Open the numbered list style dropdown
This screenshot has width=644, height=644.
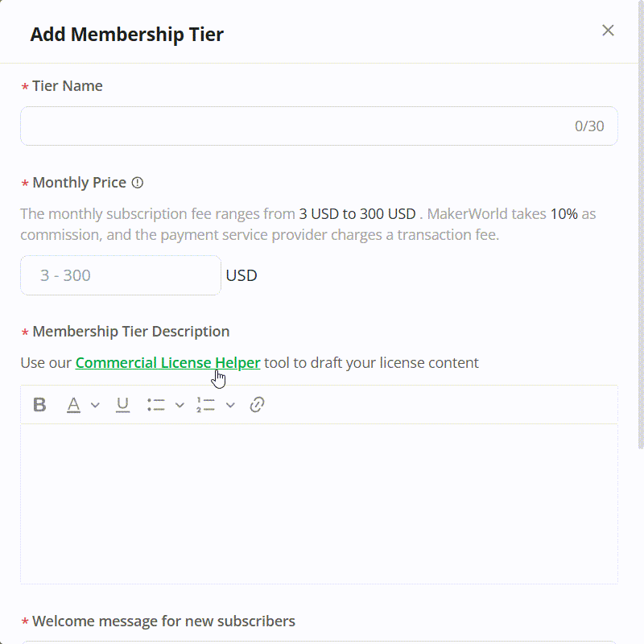(x=230, y=405)
